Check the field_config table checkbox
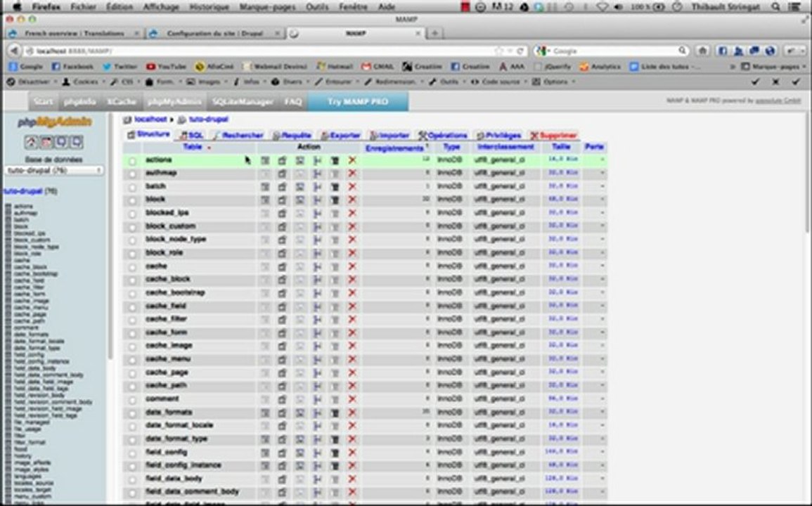The width and height of the screenshot is (812, 506). pos(133,453)
